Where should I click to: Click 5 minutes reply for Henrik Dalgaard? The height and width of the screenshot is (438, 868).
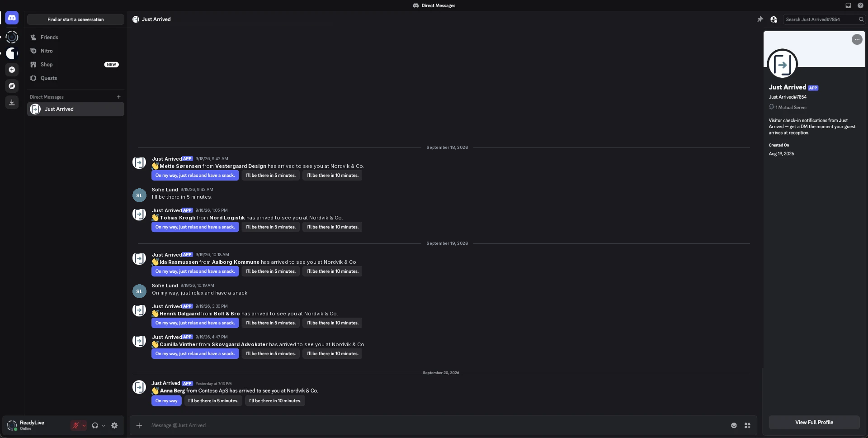(x=270, y=323)
